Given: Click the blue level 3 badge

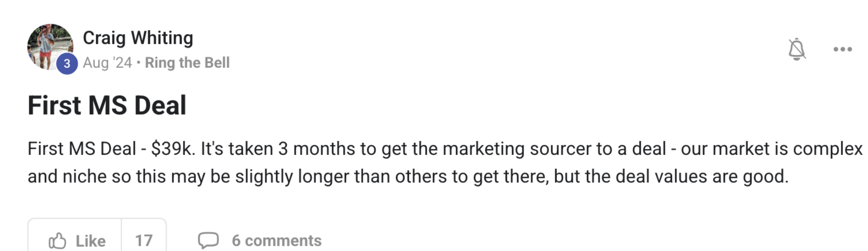Looking at the screenshot, I should tap(67, 63).
